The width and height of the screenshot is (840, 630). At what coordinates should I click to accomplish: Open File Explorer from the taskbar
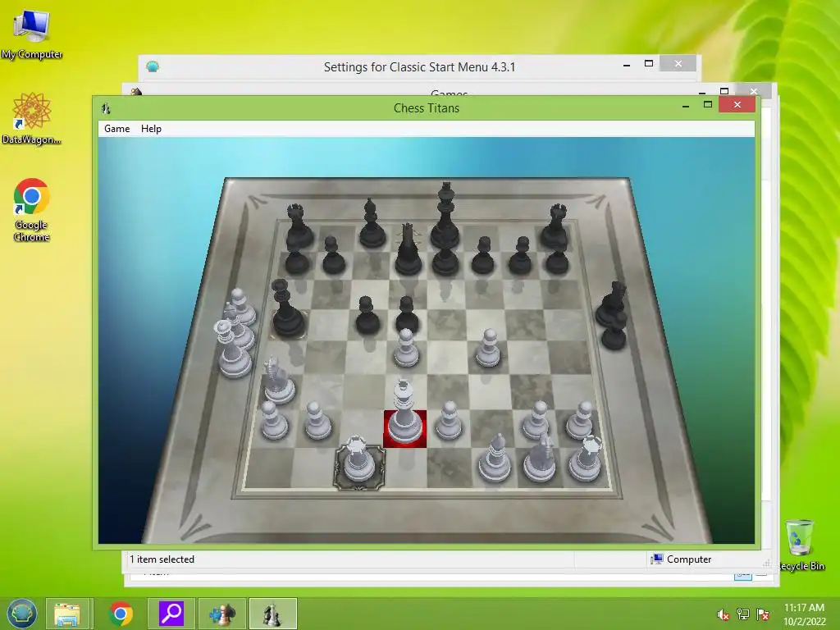tap(67, 614)
